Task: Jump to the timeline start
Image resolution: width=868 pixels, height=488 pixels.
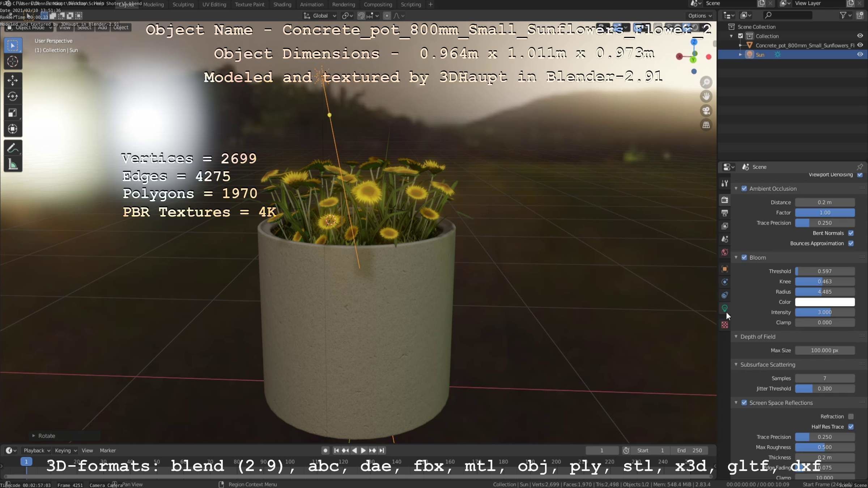Action: [336, 450]
